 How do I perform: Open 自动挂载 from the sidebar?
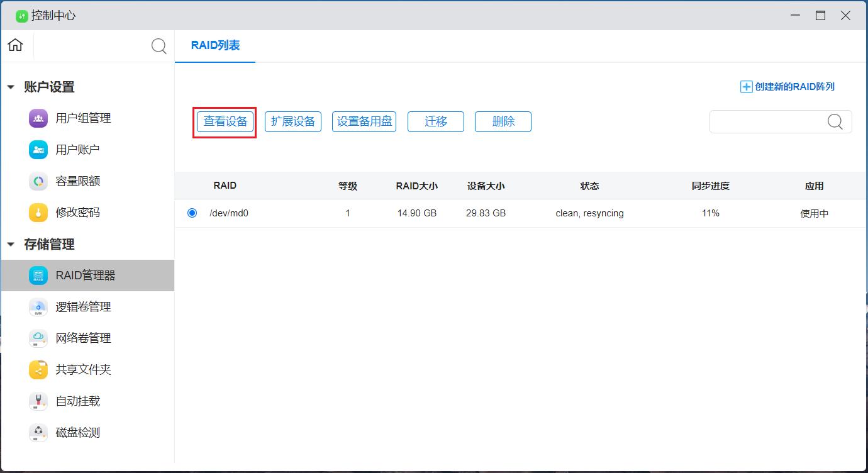pyautogui.click(x=77, y=401)
